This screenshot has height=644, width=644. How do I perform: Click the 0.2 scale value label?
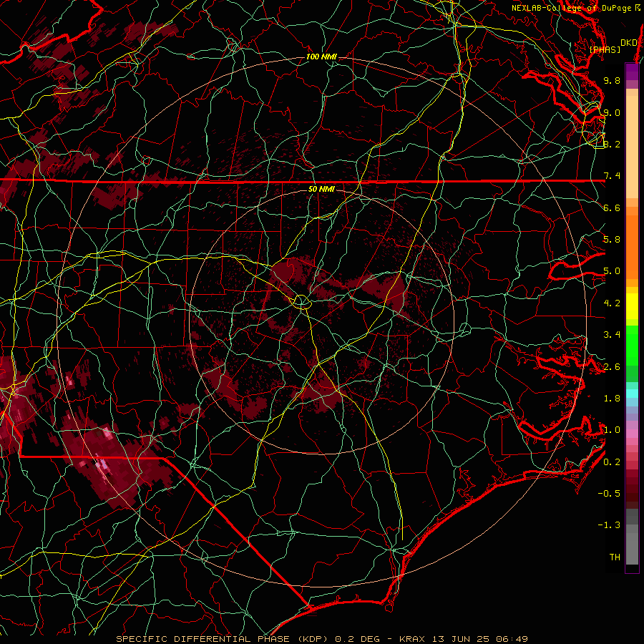[x=612, y=462]
